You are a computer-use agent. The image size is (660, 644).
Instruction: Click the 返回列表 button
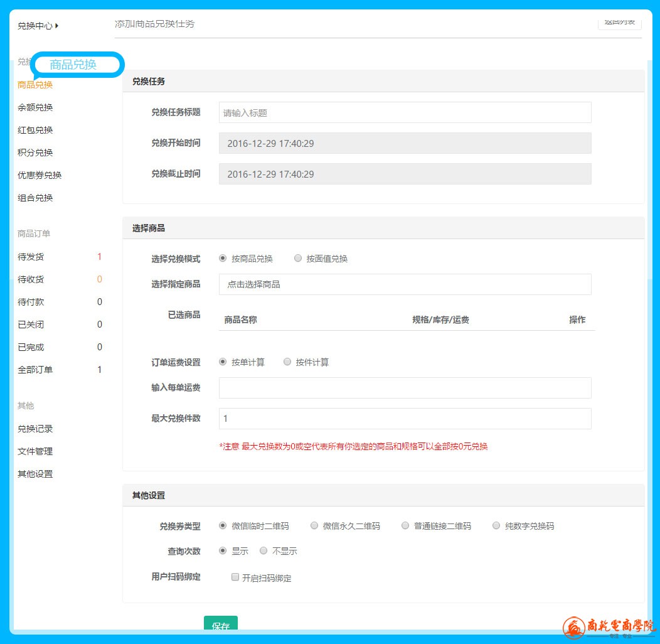click(x=619, y=23)
